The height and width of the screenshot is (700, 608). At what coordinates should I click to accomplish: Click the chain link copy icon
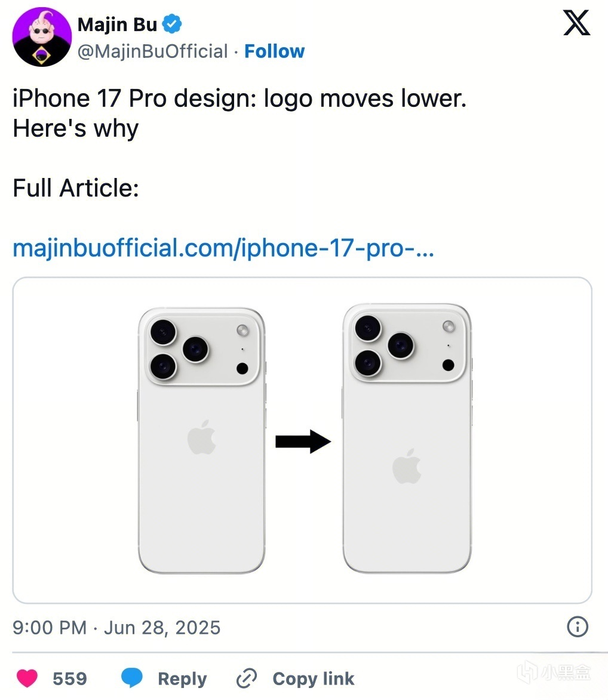(247, 678)
